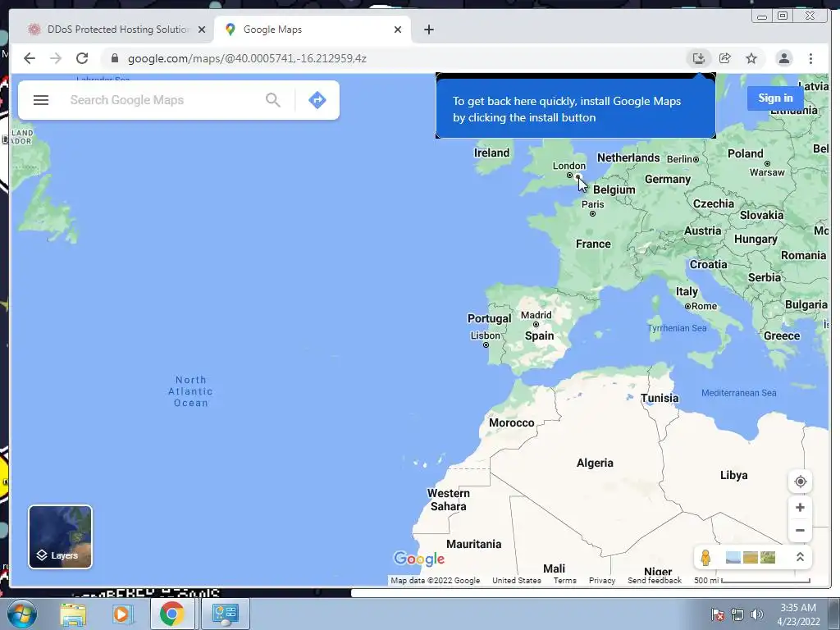Zoom in with the plus button

[x=800, y=507]
